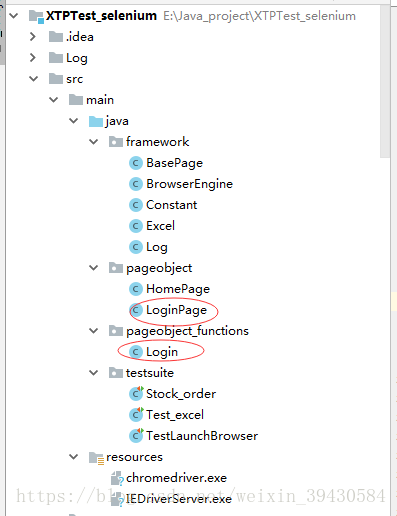The image size is (397, 516).
Task: Select the framework package label
Action: tap(157, 142)
